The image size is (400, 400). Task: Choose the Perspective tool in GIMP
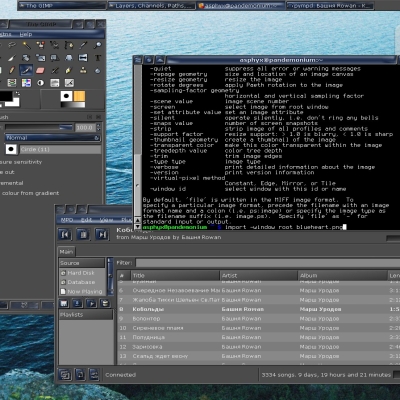click(69, 58)
